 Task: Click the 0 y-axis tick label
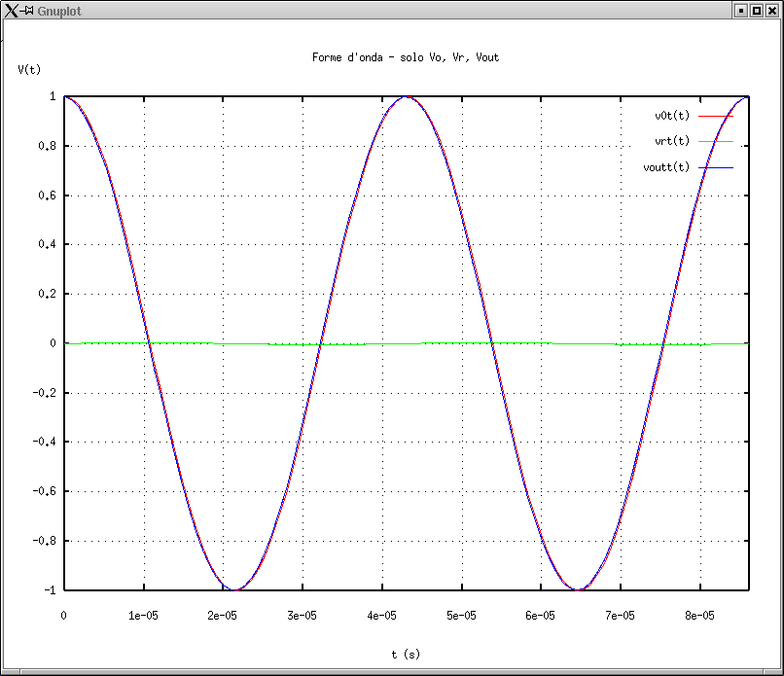(x=53, y=343)
